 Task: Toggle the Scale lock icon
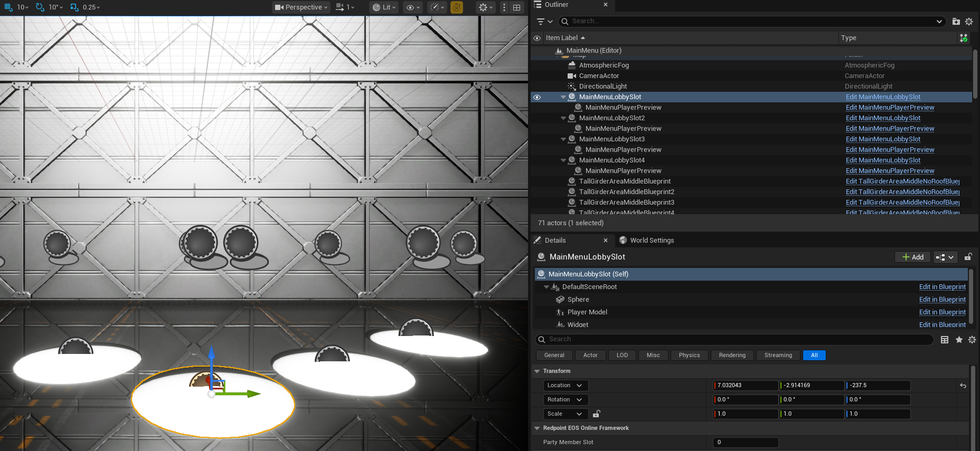pos(597,414)
